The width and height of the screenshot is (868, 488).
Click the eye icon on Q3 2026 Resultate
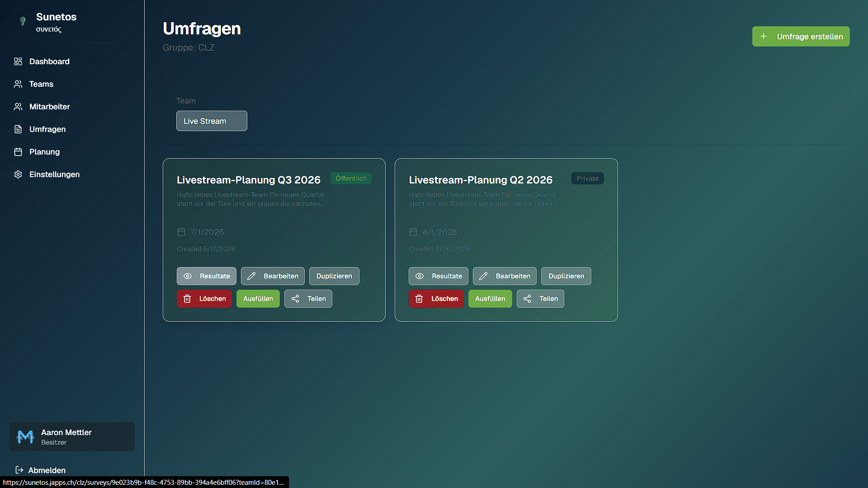click(x=188, y=276)
